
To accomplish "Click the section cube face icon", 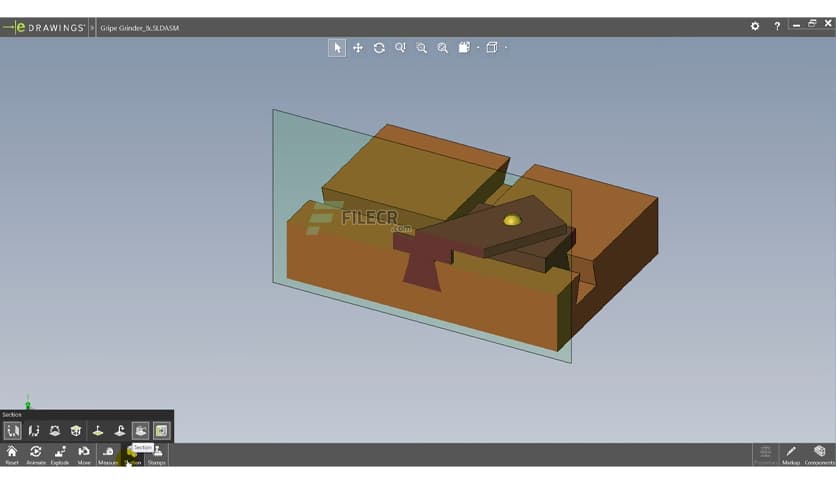I will [76, 431].
